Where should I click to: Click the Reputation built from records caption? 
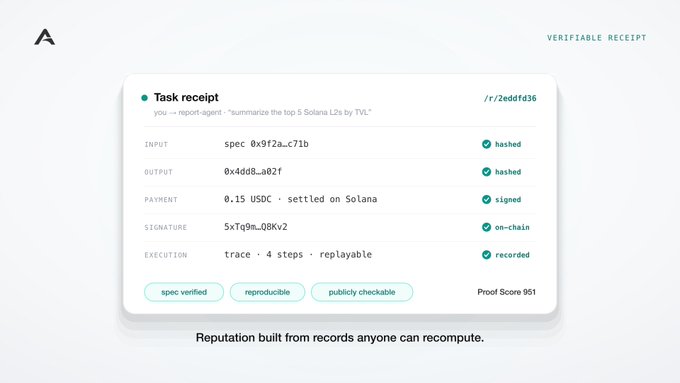point(340,337)
